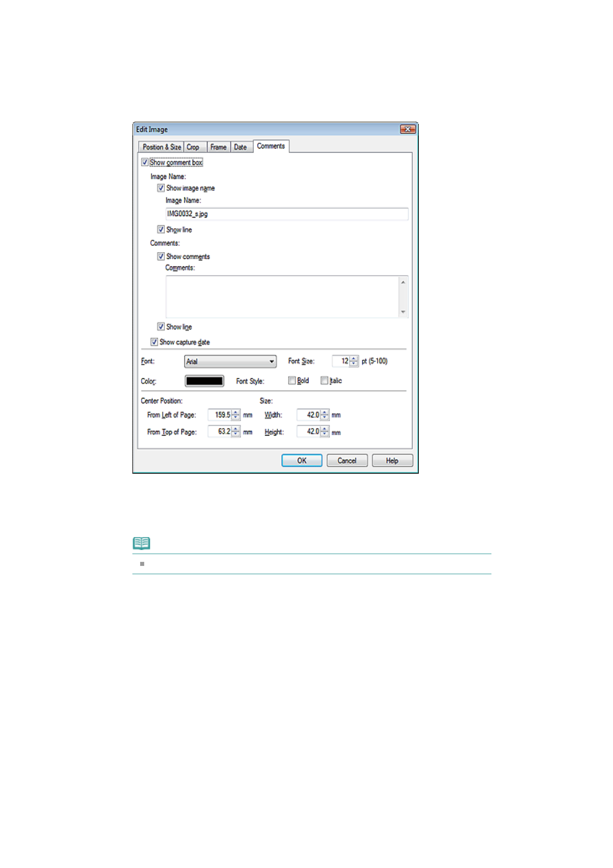Select the Frame tab
This screenshot has width=613, height=868.
click(x=218, y=147)
